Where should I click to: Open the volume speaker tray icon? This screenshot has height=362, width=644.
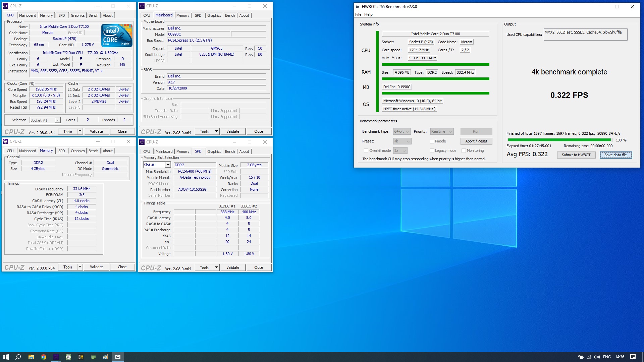597,357
